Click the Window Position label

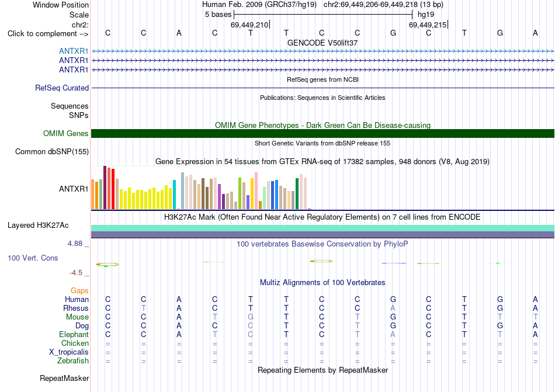click(61, 5)
